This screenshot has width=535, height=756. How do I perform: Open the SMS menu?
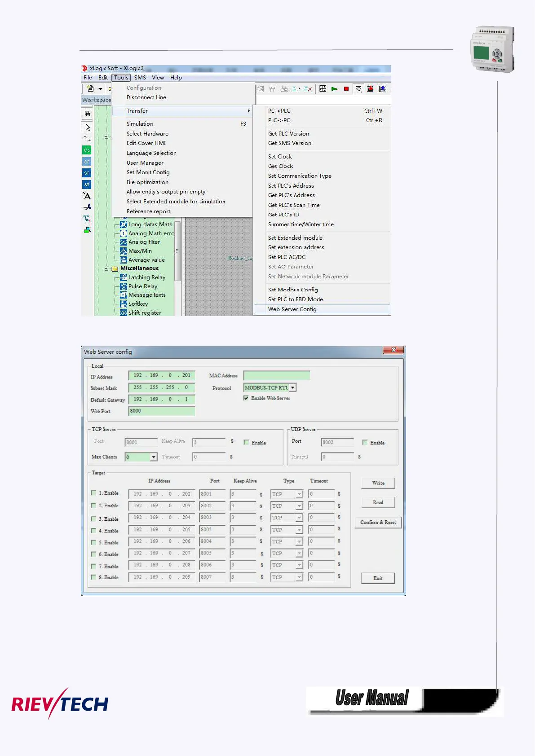point(140,78)
